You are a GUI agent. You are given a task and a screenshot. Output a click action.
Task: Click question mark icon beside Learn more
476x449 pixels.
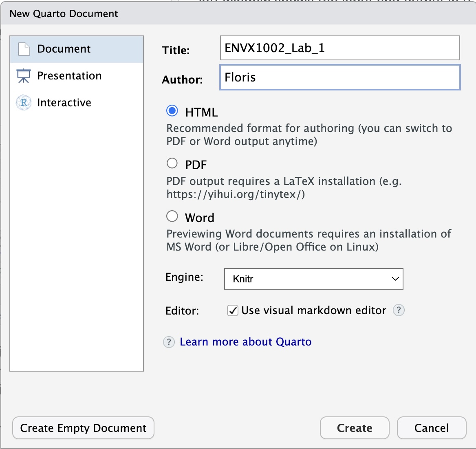click(169, 342)
